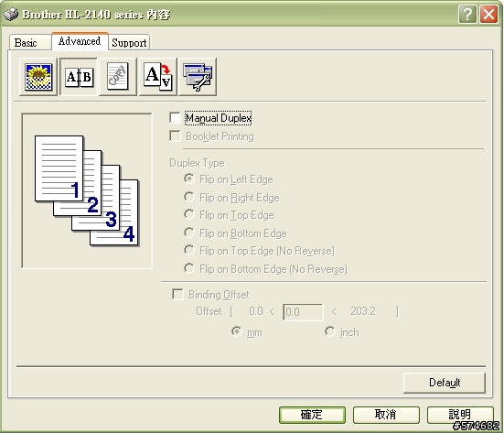The image size is (504, 433).
Task: Click the 取消 (Cancel) button
Action: click(x=386, y=415)
